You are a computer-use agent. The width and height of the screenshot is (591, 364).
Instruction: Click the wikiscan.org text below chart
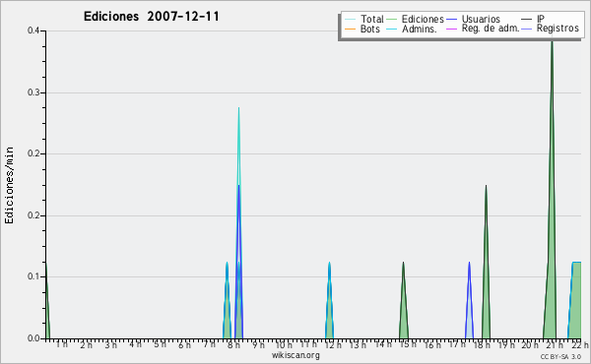pyautogui.click(x=295, y=355)
